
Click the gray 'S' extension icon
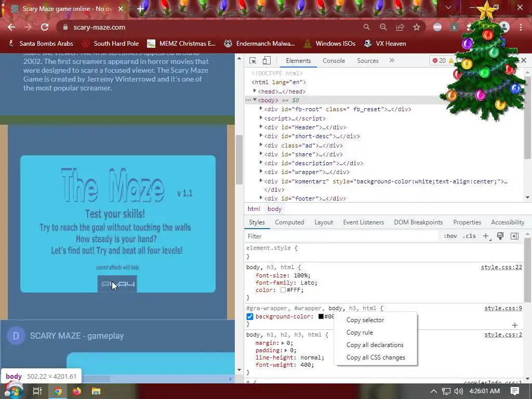[x=454, y=27]
